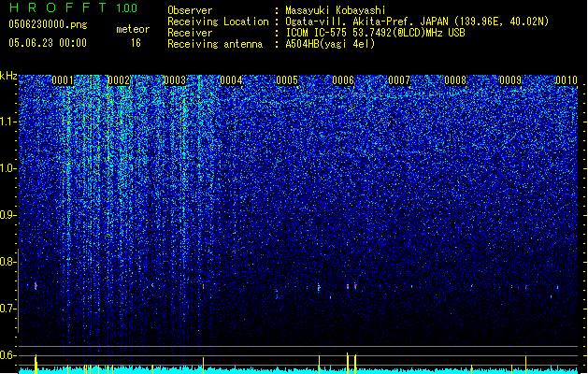Click the meteor count 16
Image resolution: width=588 pixels, height=374 pixels.
[136, 43]
